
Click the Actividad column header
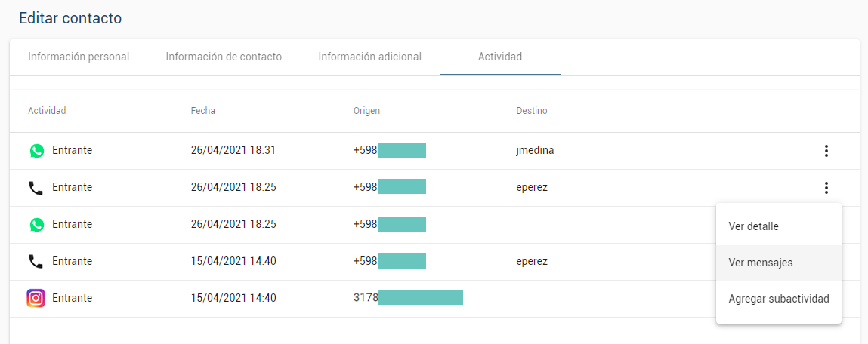[47, 111]
